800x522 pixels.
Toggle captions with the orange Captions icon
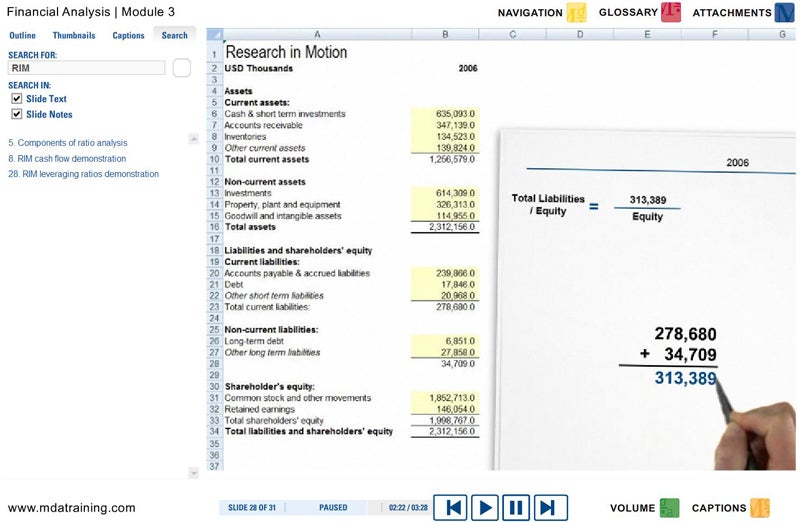[x=760, y=508]
